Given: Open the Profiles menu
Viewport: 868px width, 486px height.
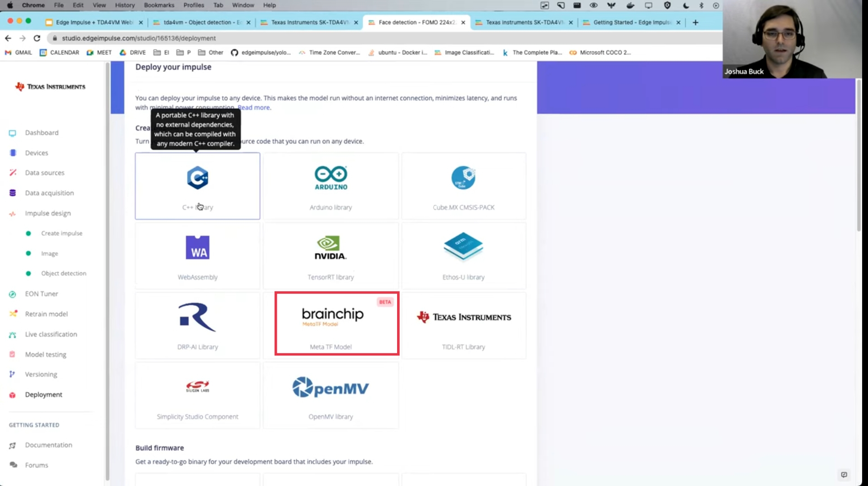Looking at the screenshot, I should [x=194, y=5].
